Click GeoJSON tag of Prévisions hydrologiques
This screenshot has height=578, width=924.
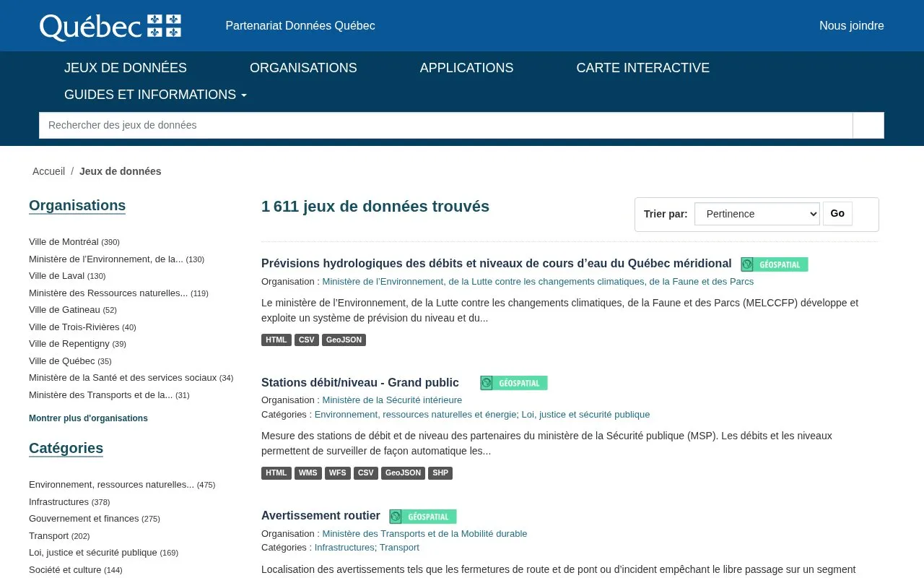click(x=344, y=340)
